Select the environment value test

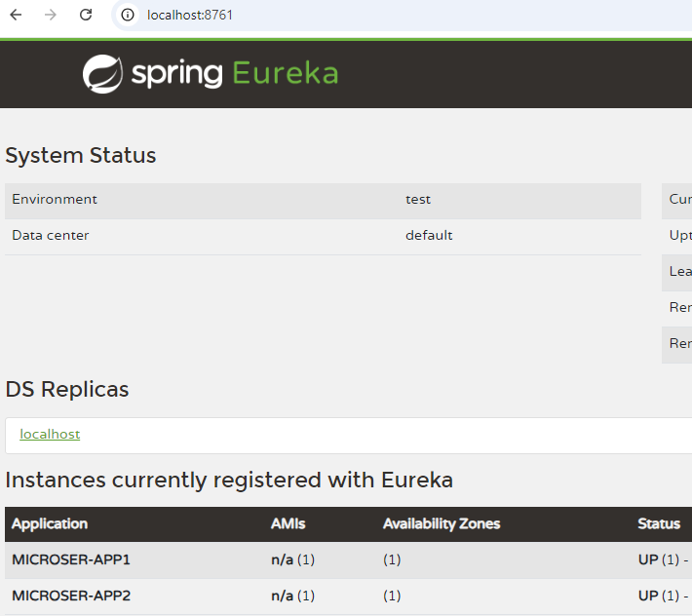click(x=418, y=200)
